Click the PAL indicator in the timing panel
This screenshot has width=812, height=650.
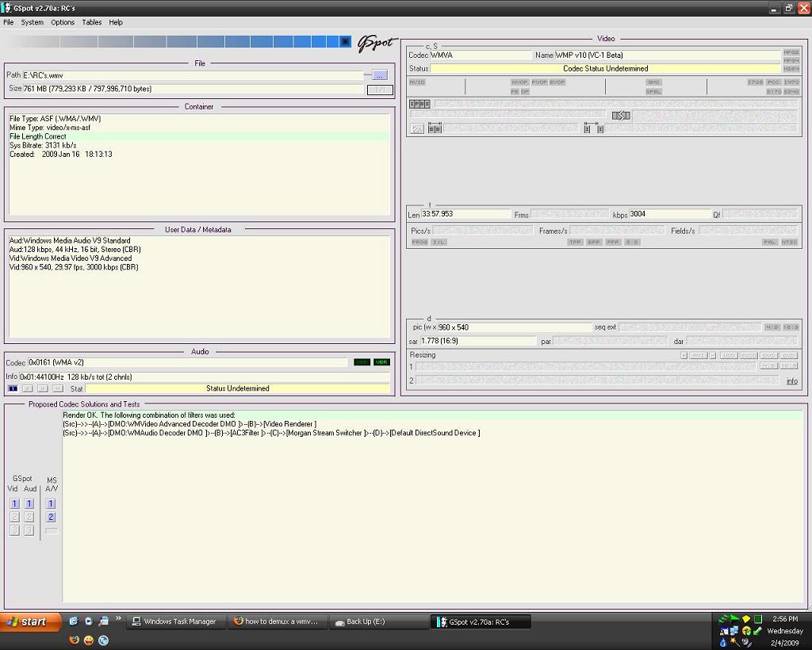coord(769,243)
